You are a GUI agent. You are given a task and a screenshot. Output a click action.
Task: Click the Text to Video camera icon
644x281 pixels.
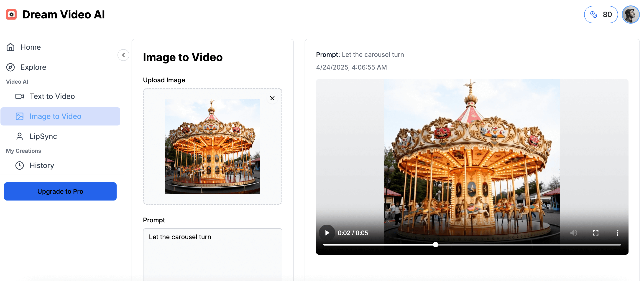coord(20,96)
